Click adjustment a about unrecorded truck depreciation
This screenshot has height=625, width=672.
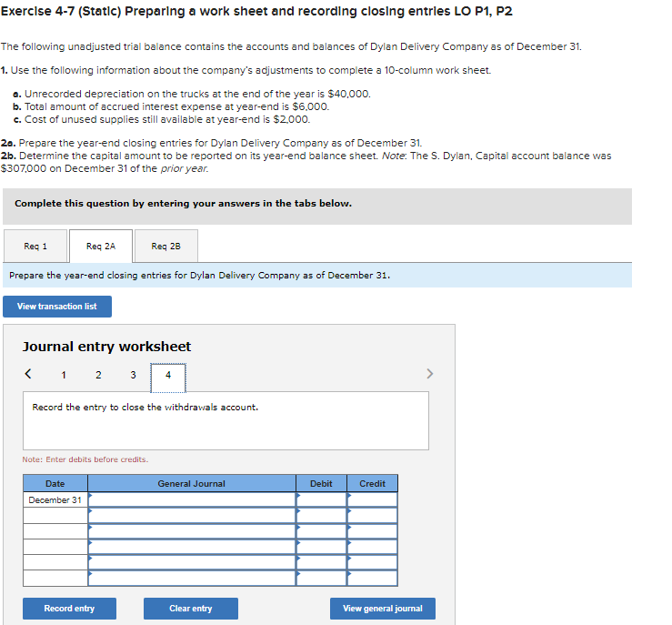[192, 94]
